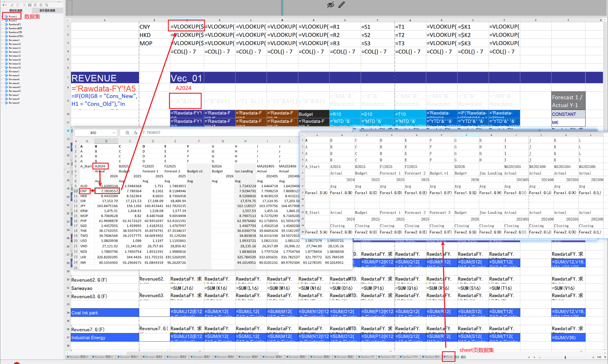
Task: Click the zoom in plus icon
Action: pos(593,357)
